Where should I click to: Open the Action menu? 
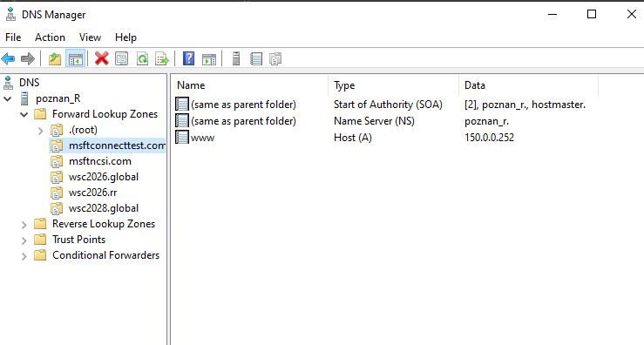click(x=50, y=37)
